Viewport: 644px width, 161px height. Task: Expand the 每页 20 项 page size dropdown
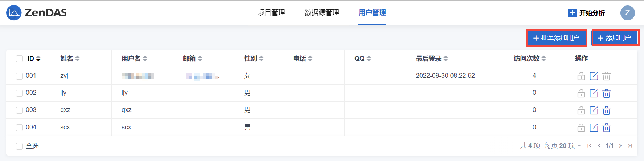pyautogui.click(x=563, y=146)
